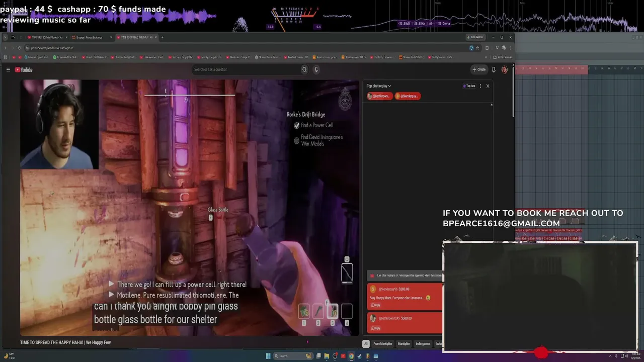This screenshot has width=644, height=362.
Task: Select the Indie games filter chip
Action: point(423,344)
